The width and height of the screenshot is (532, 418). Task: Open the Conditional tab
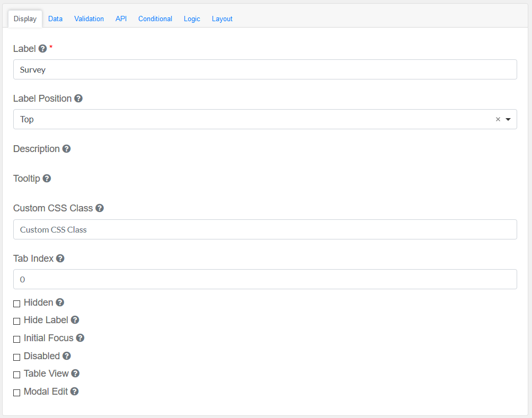[x=155, y=19]
